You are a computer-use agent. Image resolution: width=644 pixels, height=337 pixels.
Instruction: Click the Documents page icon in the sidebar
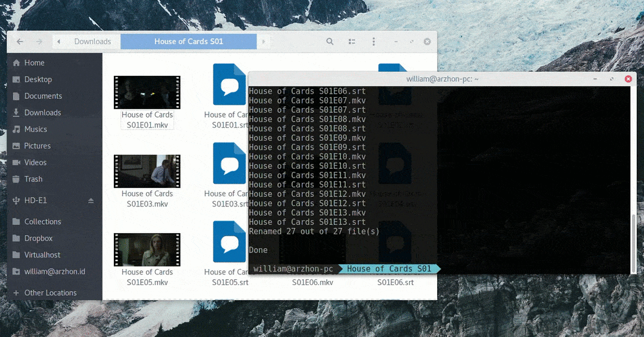(16, 96)
